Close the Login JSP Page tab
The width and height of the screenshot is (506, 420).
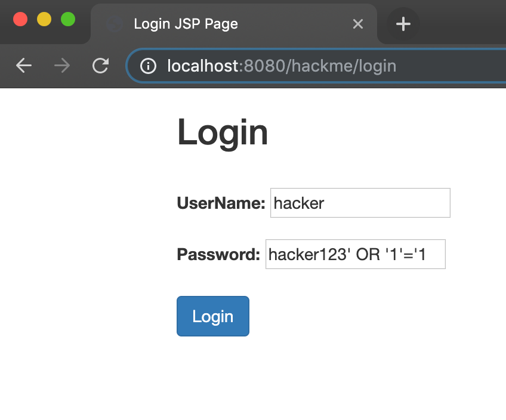(358, 24)
